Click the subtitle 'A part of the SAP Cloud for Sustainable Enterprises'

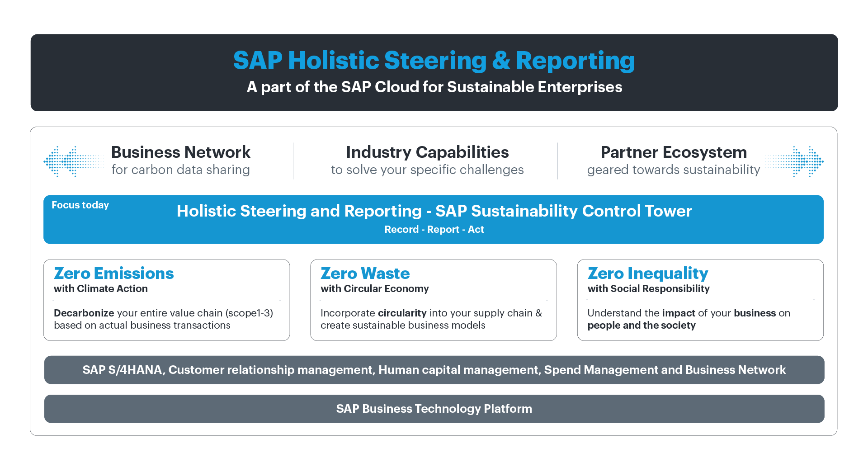(x=434, y=87)
